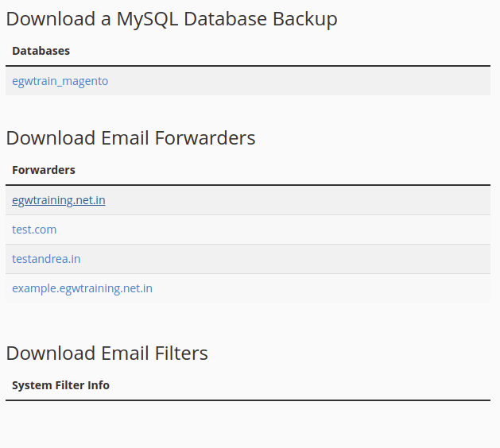The height and width of the screenshot is (448, 500).
Task: Click blank space in the egwtrain_magento row
Action: coord(318,81)
